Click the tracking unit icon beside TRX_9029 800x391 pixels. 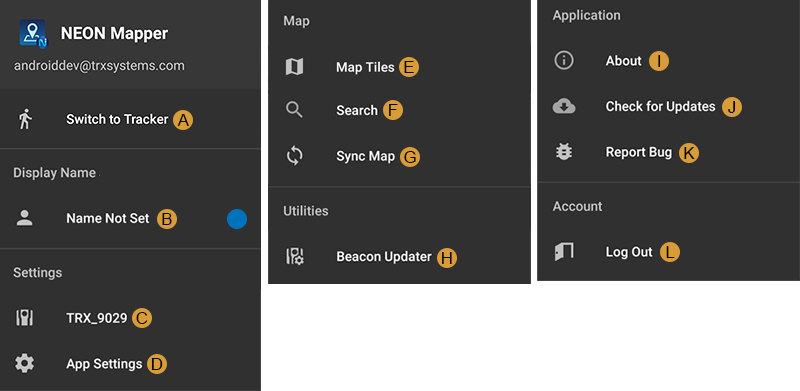[24, 318]
